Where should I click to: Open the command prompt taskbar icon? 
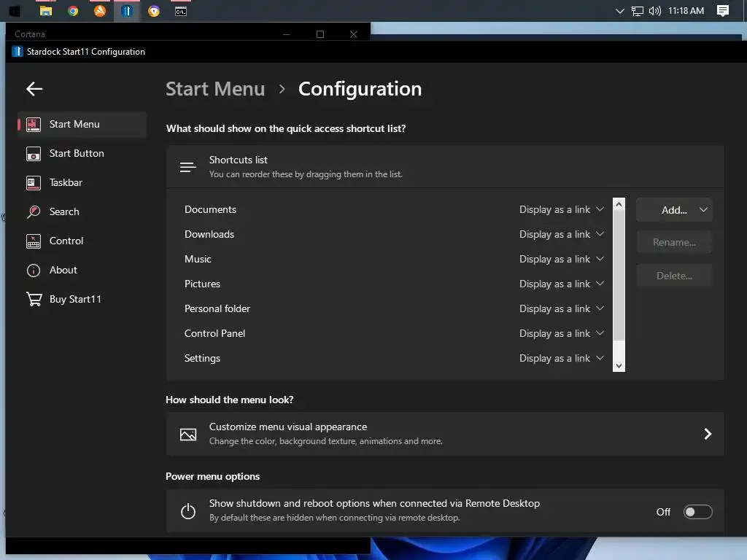point(181,11)
